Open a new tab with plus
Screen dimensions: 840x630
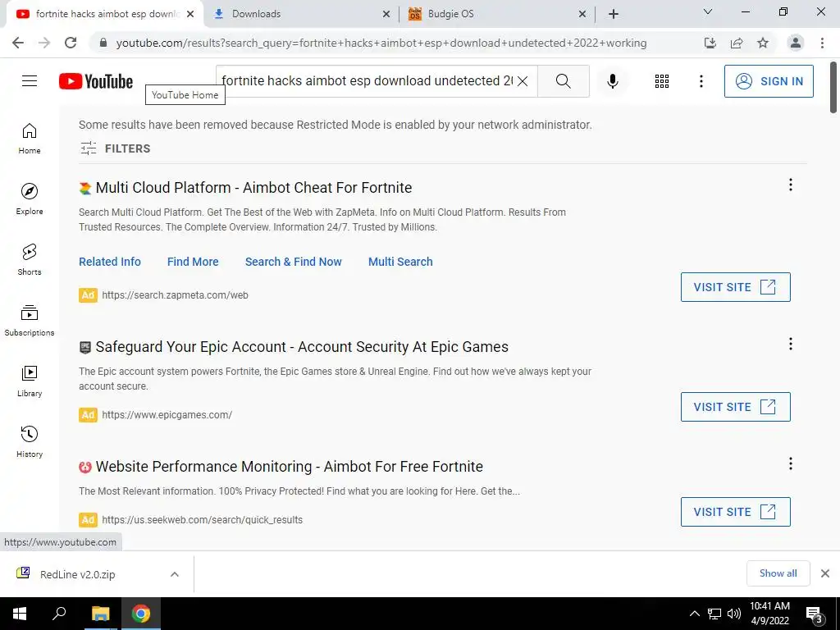coord(614,14)
